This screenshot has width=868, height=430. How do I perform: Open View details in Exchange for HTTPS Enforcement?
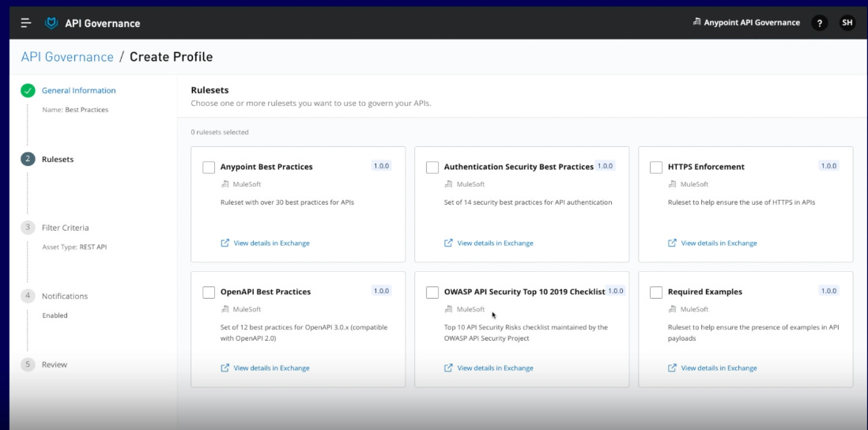719,243
